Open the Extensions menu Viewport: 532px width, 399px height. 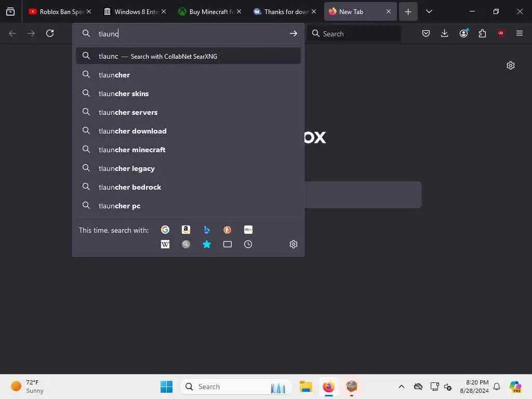pyautogui.click(x=482, y=33)
